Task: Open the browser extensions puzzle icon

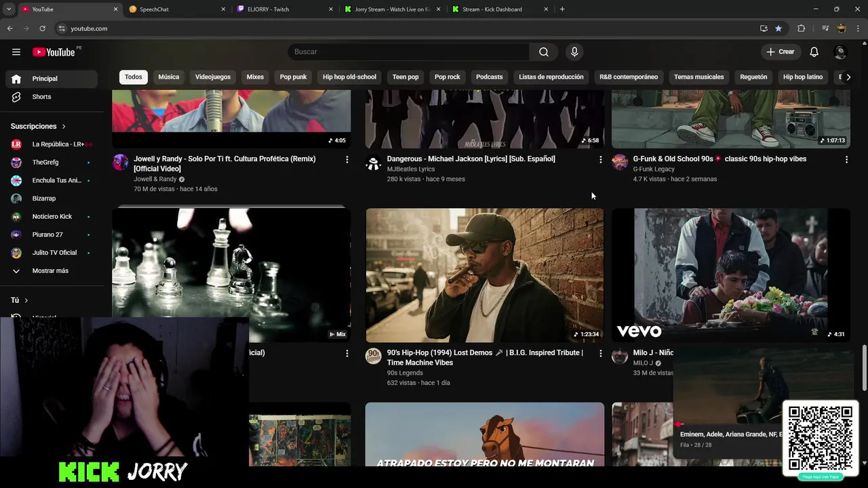Action: (802, 28)
